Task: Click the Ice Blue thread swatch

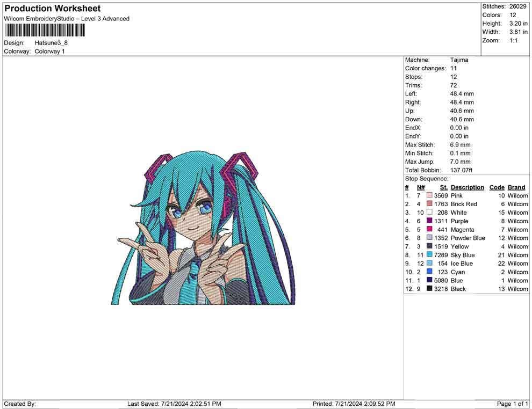Action: coord(429,263)
